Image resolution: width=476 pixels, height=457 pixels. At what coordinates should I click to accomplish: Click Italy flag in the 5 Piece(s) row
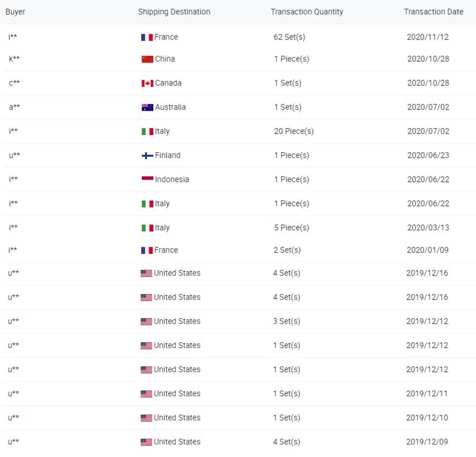pos(147,228)
